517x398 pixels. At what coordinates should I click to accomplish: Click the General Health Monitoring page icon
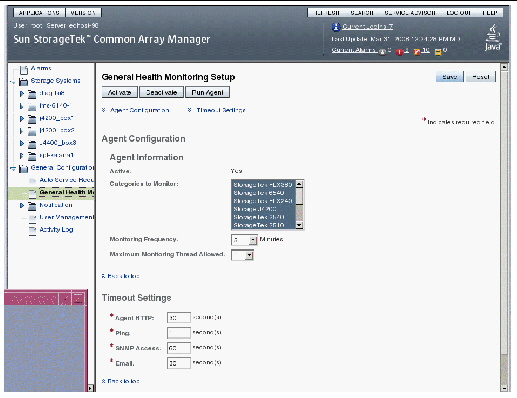click(32, 193)
